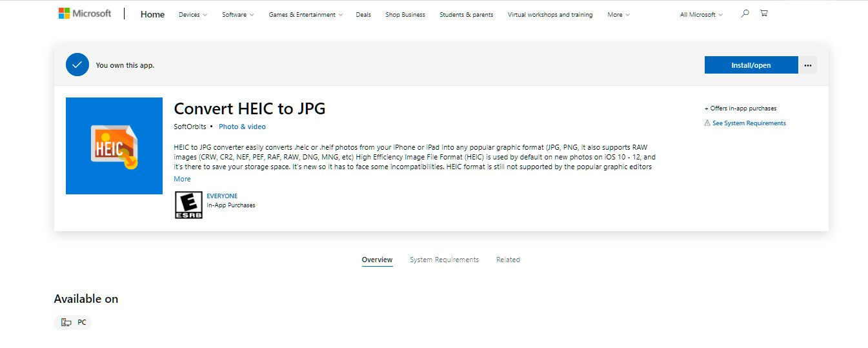Click the Convert HEIC to JPG app icon
This screenshot has width=868, height=348.
pos(114,146)
